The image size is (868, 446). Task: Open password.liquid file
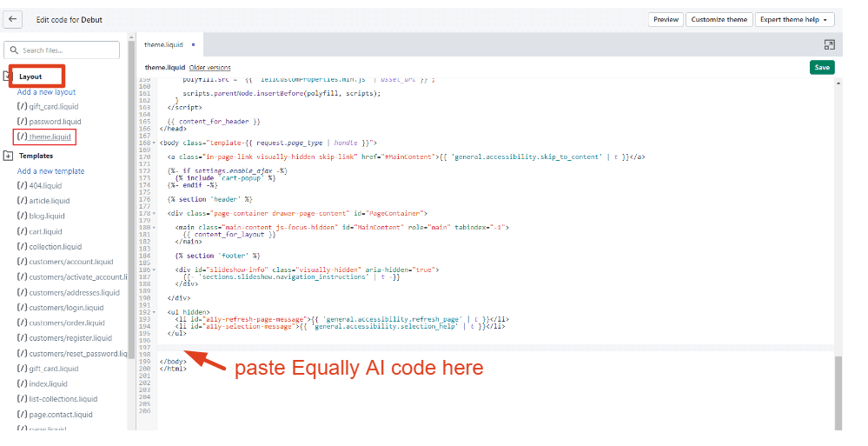tap(54, 122)
